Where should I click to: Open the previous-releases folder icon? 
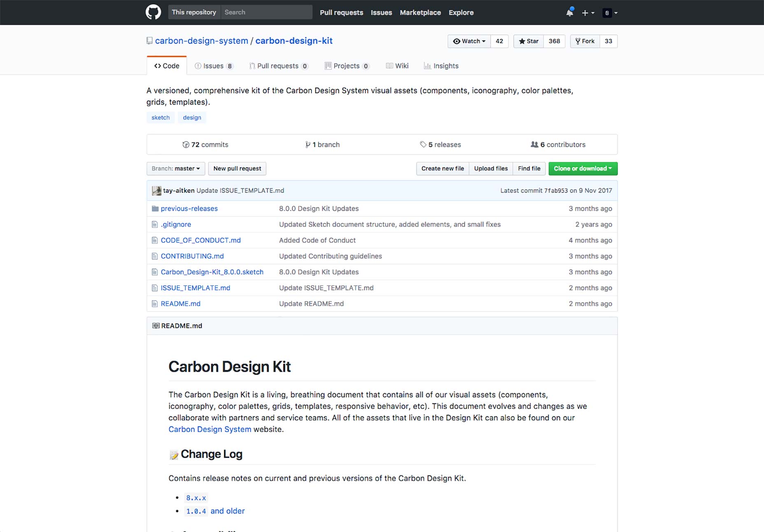click(155, 209)
